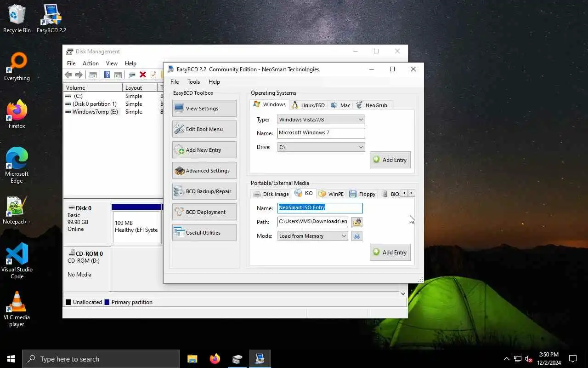Click the Layout column header
588x368 pixels.
pos(140,88)
